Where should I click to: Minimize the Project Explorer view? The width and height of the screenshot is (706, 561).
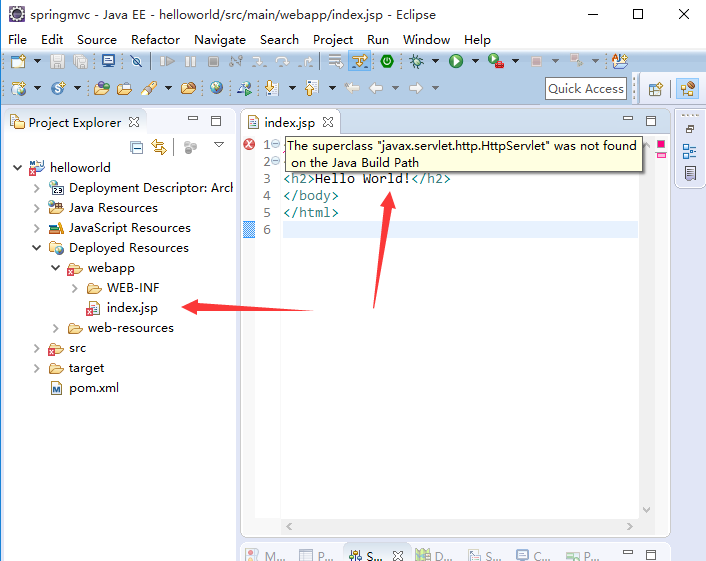pyautogui.click(x=193, y=118)
